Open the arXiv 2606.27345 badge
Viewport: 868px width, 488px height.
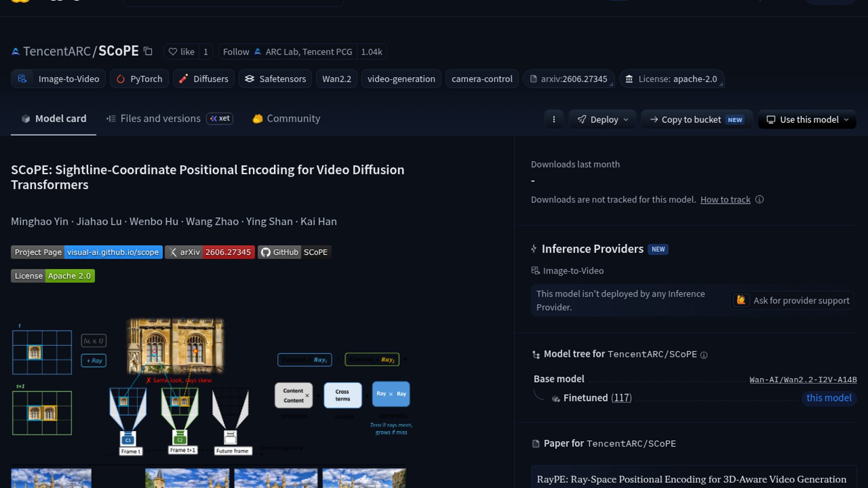pos(210,252)
